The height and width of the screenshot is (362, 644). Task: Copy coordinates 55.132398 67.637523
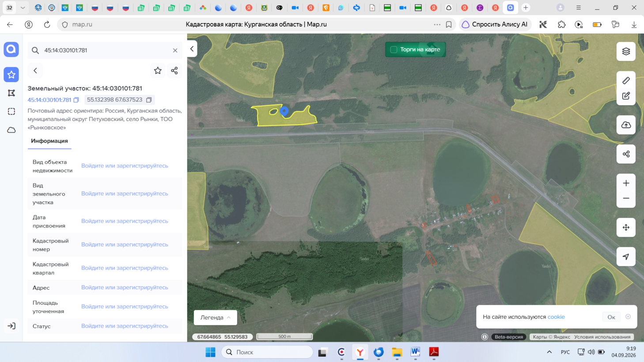pos(149,100)
